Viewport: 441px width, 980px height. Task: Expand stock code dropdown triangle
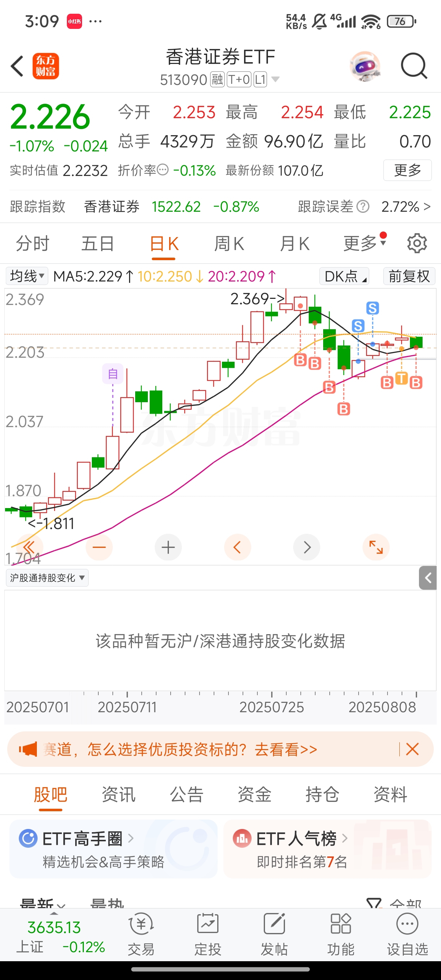(275, 79)
